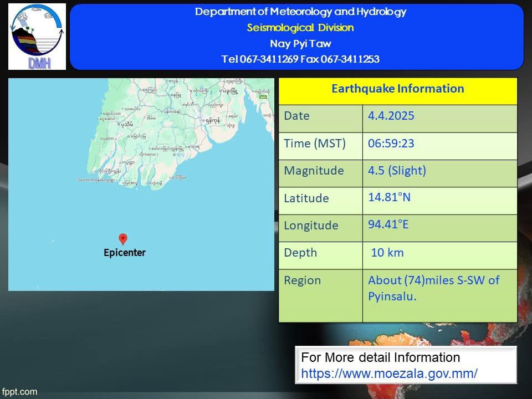
Task: Select the depth value 10 km
Action: coord(387,253)
